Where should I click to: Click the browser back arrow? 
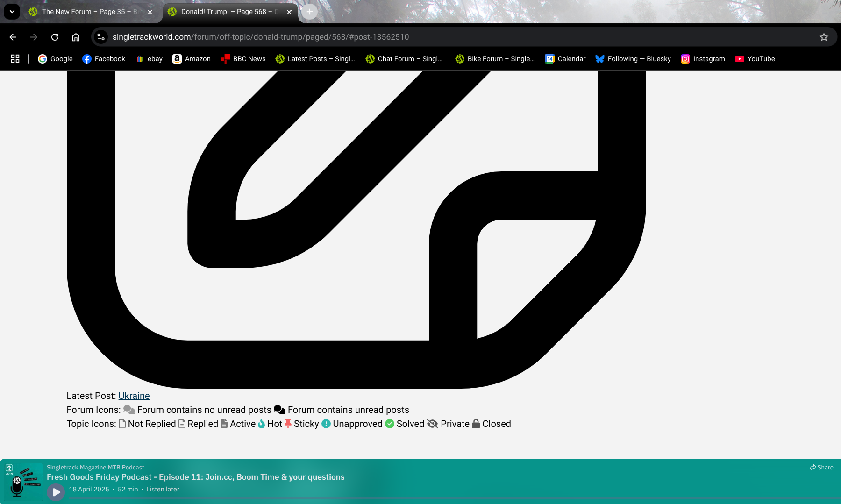pyautogui.click(x=13, y=37)
